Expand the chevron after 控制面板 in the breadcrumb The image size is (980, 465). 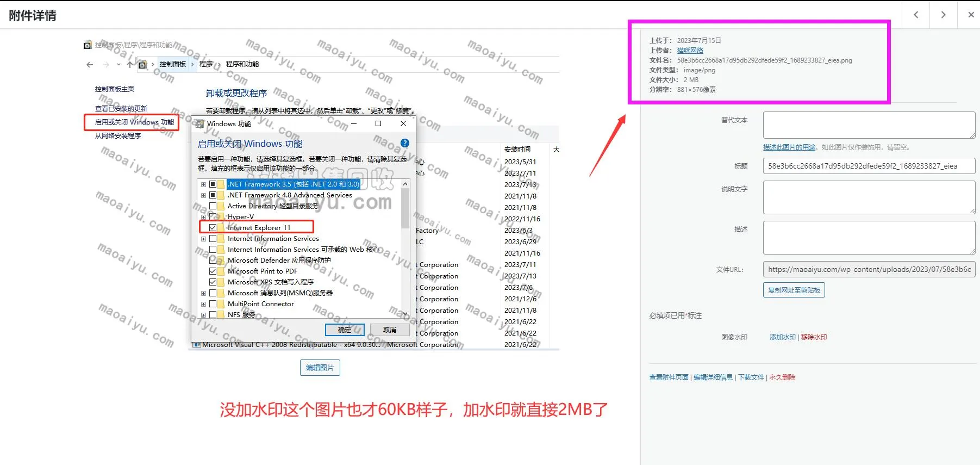(192, 64)
